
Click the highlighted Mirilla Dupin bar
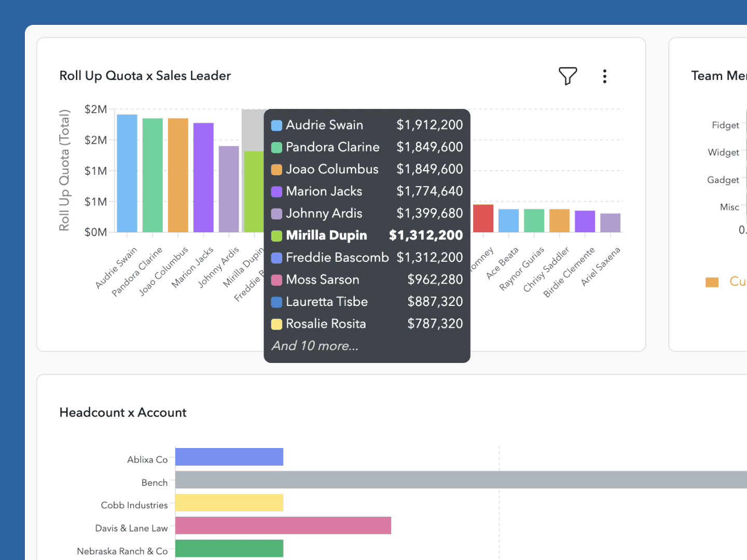pos(254,192)
